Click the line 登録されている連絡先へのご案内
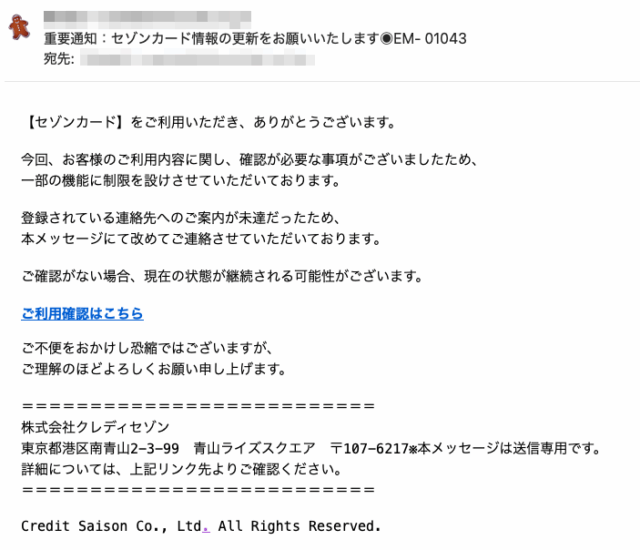The image size is (640, 550). [181, 217]
